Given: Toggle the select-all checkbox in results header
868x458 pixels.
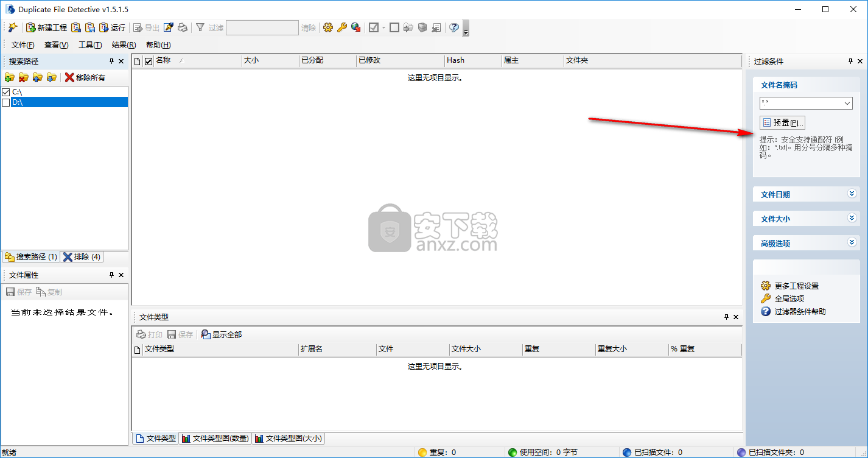Looking at the screenshot, I should click(148, 61).
